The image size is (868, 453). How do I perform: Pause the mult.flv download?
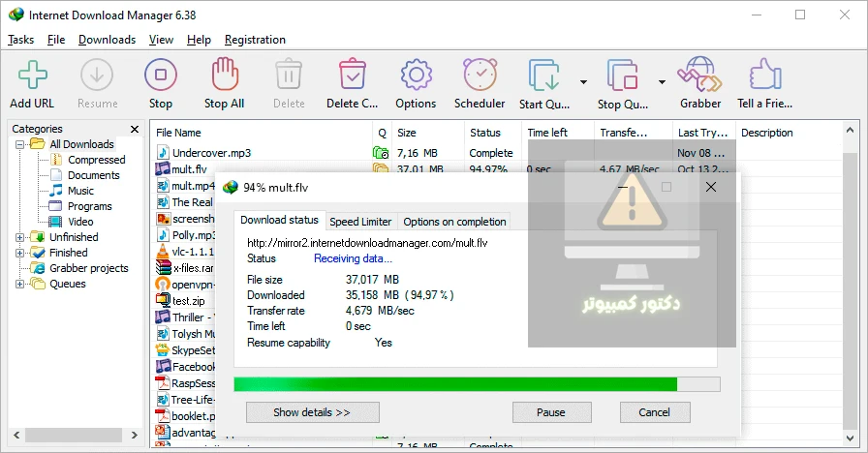pos(551,412)
